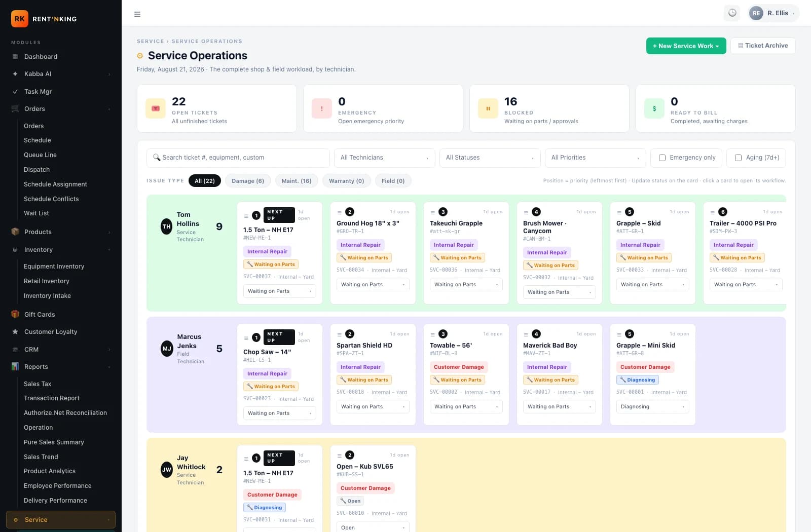Open status dropdown on Takeuchi Grapple card
This screenshot has height=532, width=811.
click(466, 285)
